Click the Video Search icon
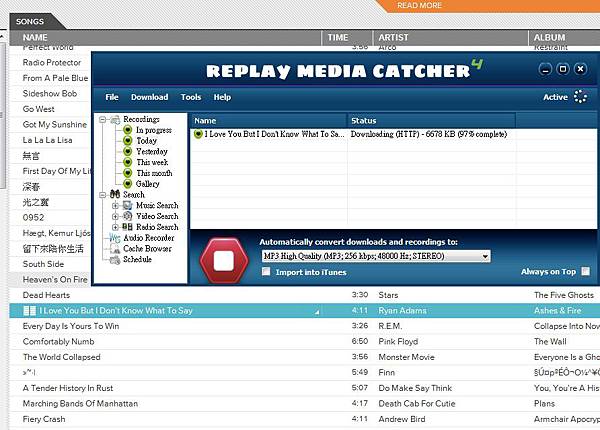 128,216
